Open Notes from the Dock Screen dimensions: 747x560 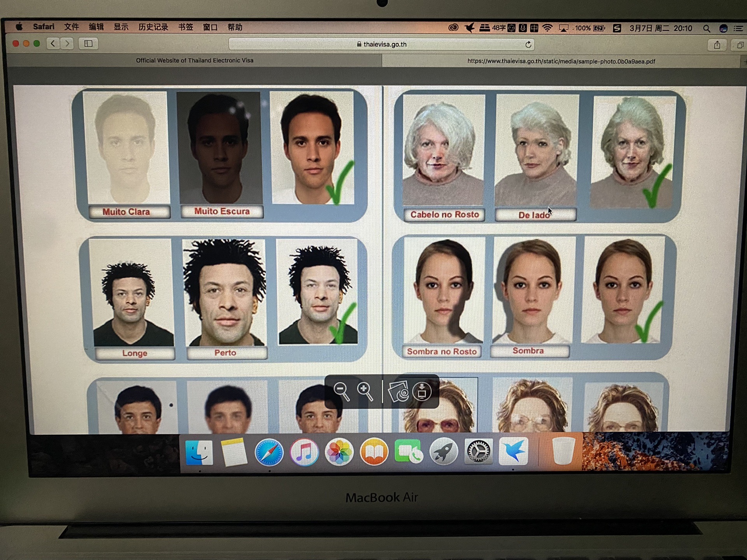pos(234,453)
